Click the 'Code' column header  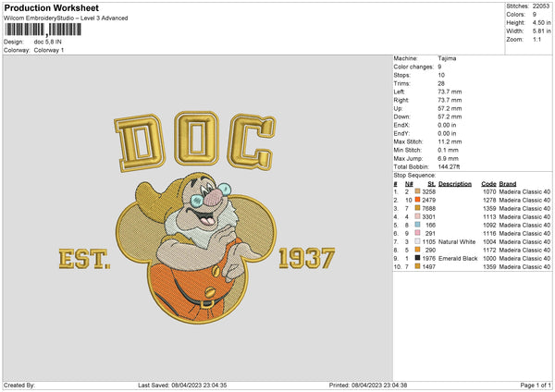click(488, 184)
